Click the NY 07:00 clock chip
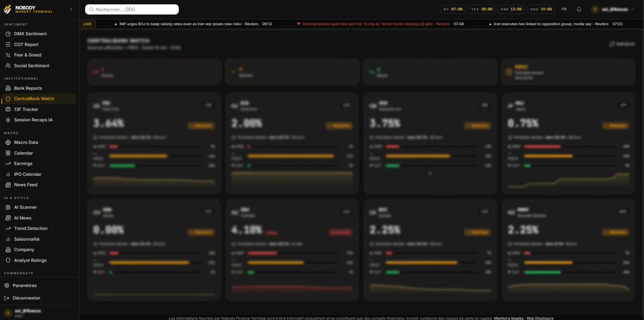 click(x=453, y=9)
